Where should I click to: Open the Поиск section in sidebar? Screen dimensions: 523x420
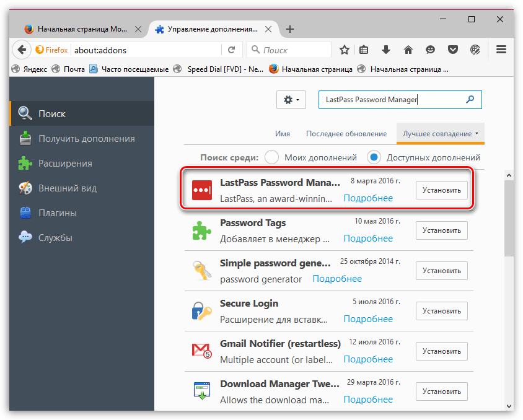tap(82, 113)
